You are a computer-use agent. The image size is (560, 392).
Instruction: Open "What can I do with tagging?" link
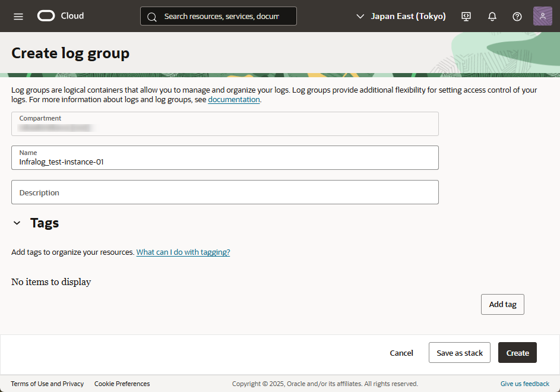pyautogui.click(x=183, y=252)
